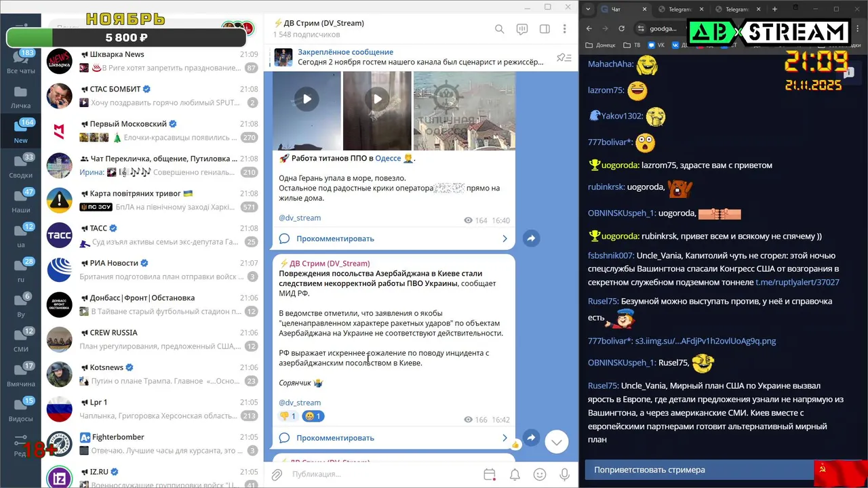
Task: Play the first Odessa video
Action: tap(307, 100)
